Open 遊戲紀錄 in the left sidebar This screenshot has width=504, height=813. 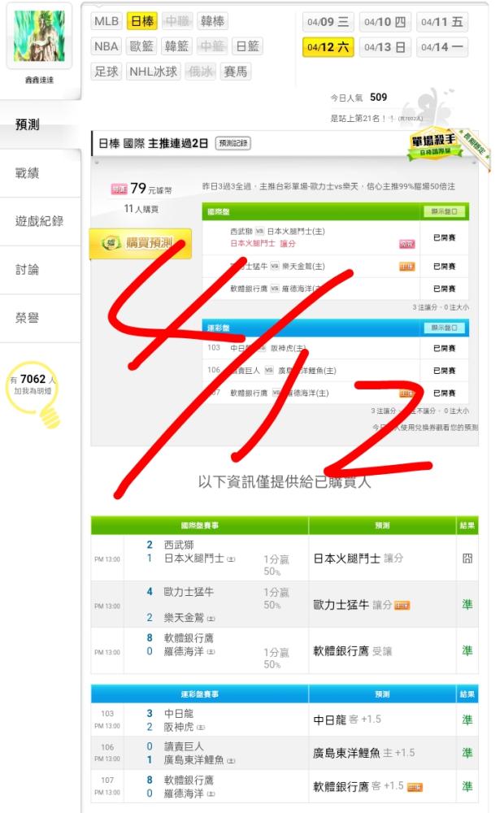point(40,221)
